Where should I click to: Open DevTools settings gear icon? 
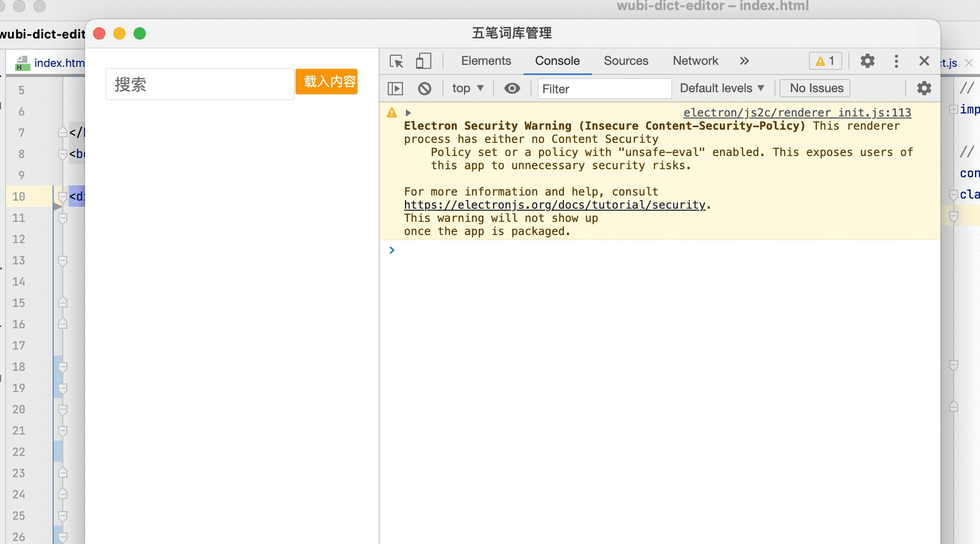coord(867,61)
